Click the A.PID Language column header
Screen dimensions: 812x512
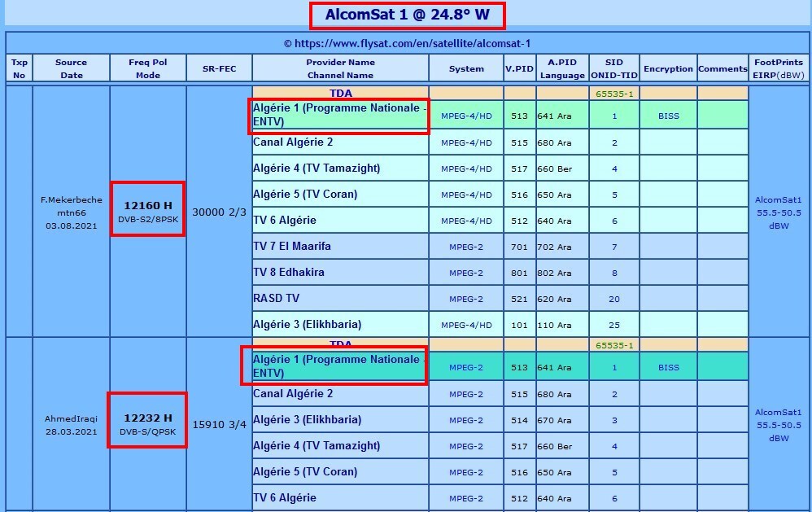click(562, 68)
